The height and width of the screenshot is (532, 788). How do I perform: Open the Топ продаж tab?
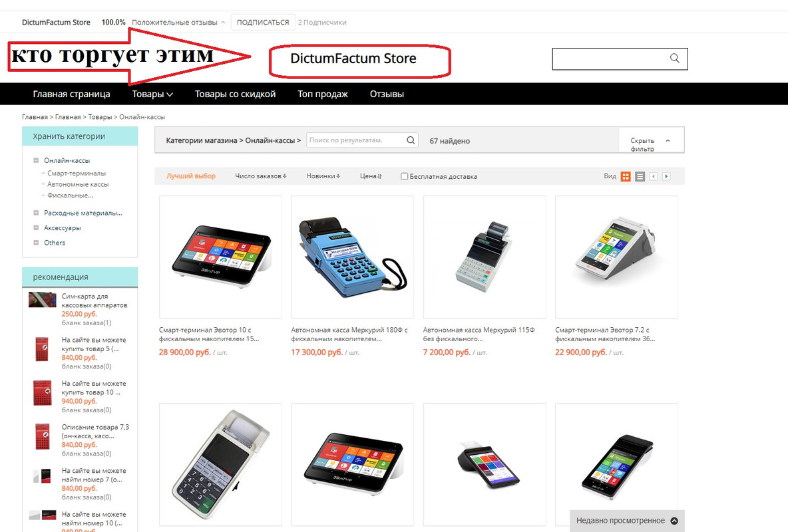point(323,94)
